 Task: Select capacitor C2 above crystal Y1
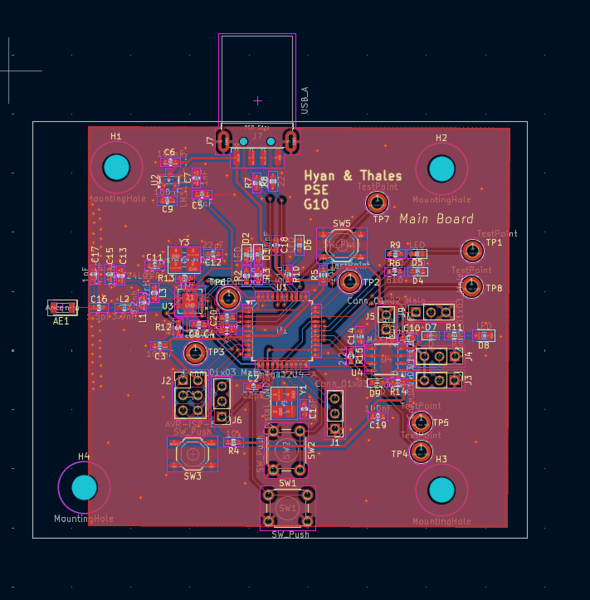click(253, 387)
